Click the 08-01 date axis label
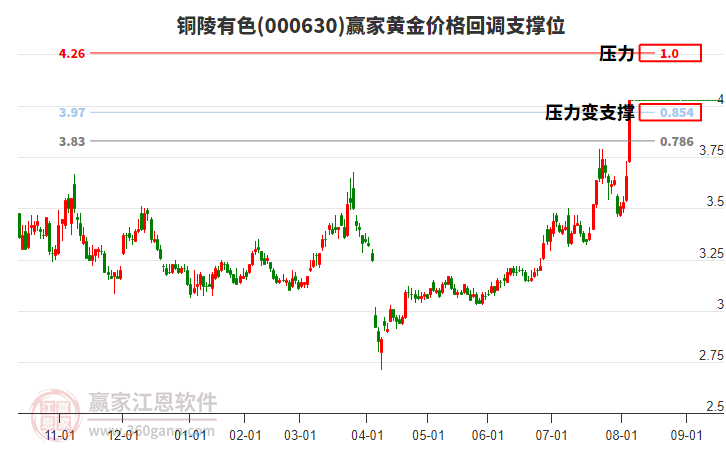 pyautogui.click(x=621, y=435)
